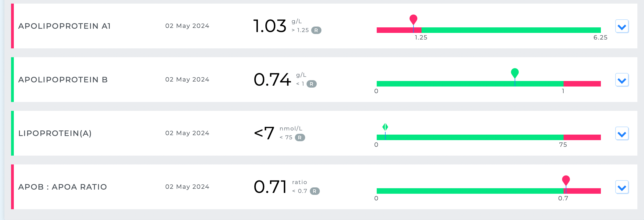Expand the ApoB : ApoA Ratio details
644x220 pixels.
coord(622,187)
